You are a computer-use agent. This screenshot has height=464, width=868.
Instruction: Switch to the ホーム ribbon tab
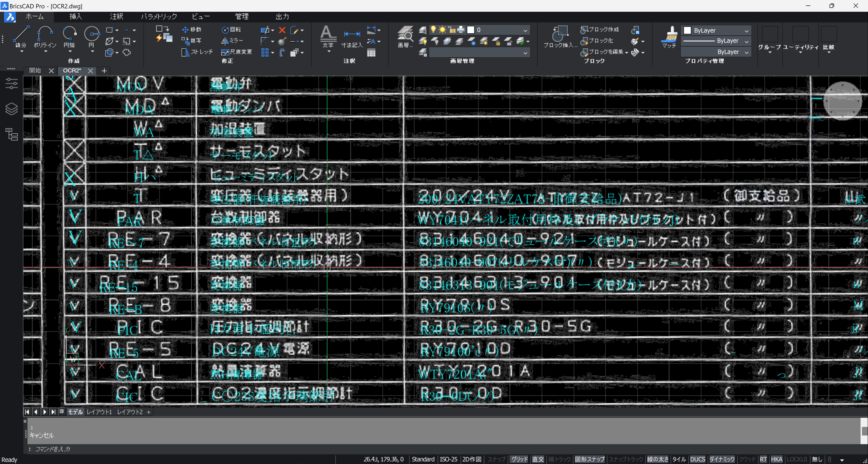[35, 17]
